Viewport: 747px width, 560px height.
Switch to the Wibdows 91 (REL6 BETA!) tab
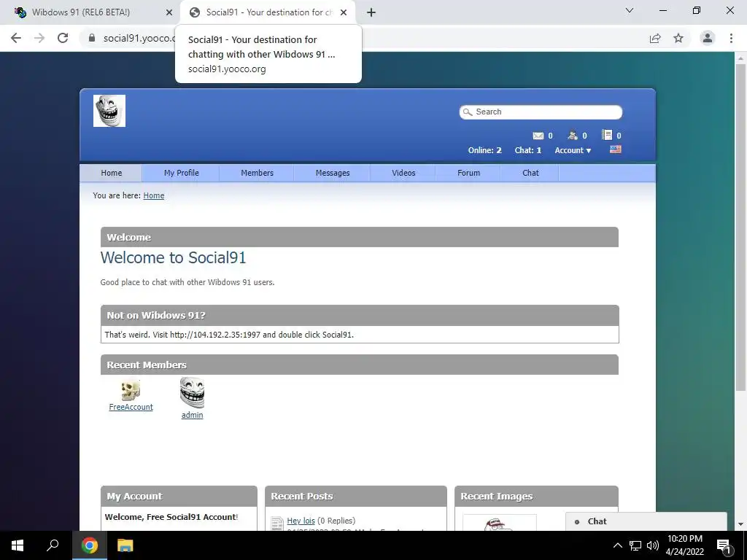point(90,12)
